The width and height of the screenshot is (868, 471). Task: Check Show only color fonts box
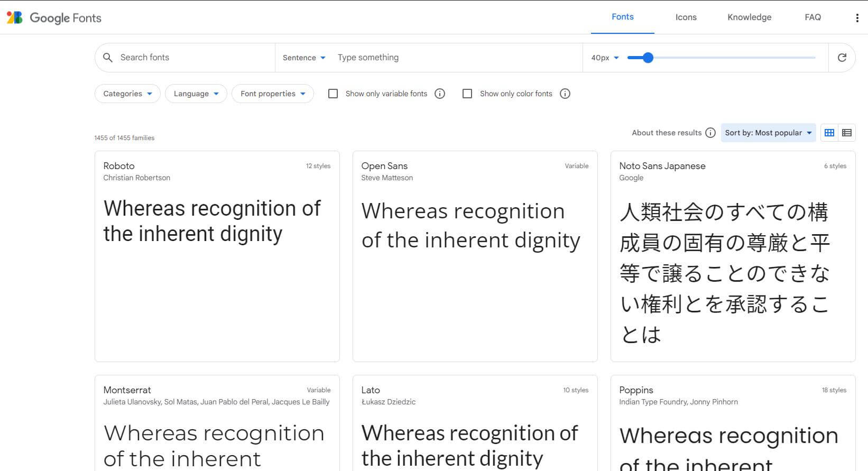tap(467, 94)
